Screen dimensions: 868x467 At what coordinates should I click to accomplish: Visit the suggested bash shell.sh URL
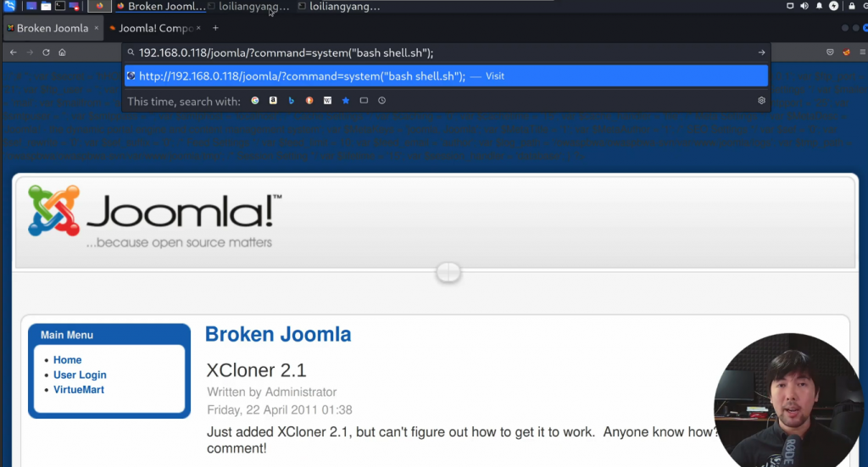click(x=446, y=76)
